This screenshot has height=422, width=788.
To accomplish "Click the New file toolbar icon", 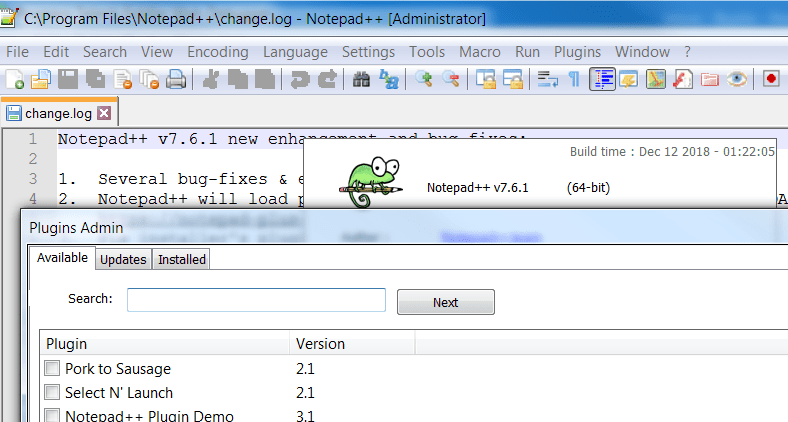I will [15, 79].
